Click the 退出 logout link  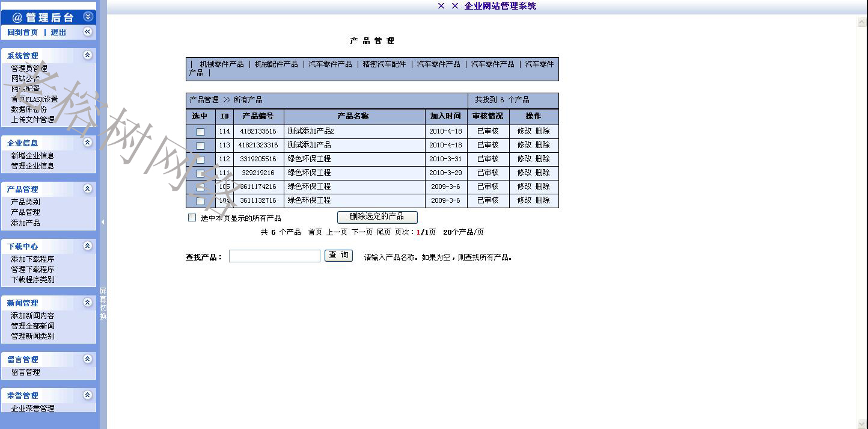(x=58, y=32)
